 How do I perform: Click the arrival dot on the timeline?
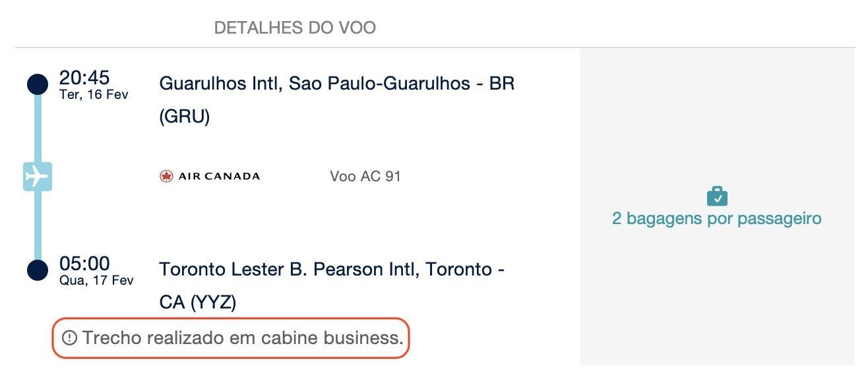(38, 270)
